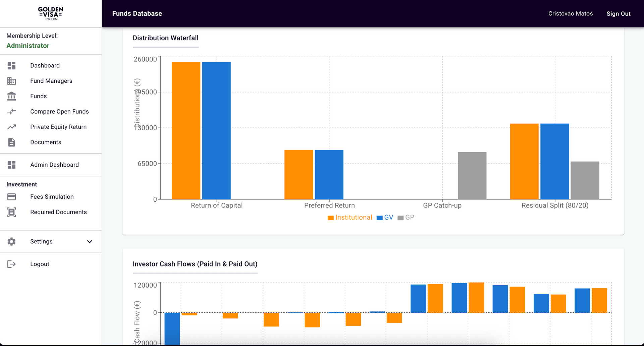Viewport: 644px width, 362px height.
Task: Click the gray GP legend swatch
Action: click(400, 218)
